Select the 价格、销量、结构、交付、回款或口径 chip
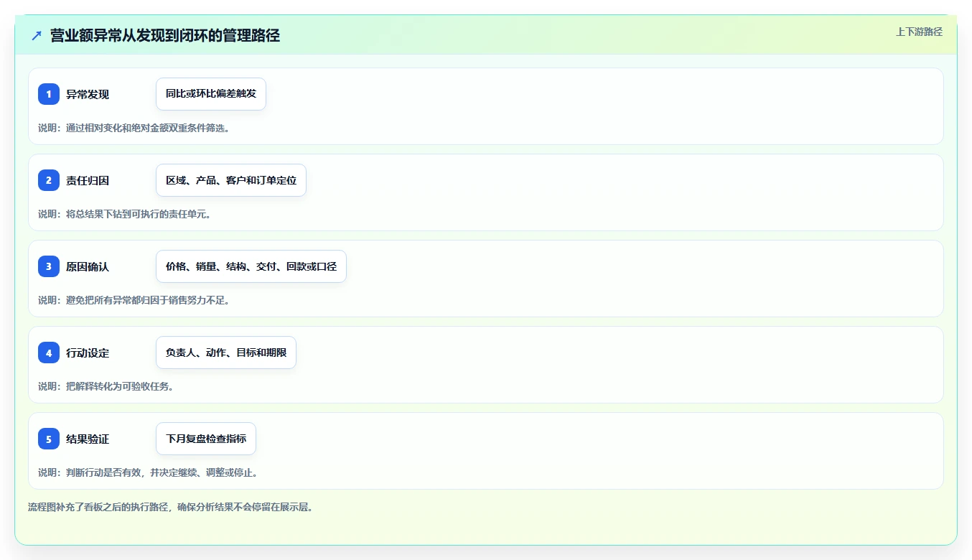This screenshot has height=560, width=972. click(x=251, y=266)
